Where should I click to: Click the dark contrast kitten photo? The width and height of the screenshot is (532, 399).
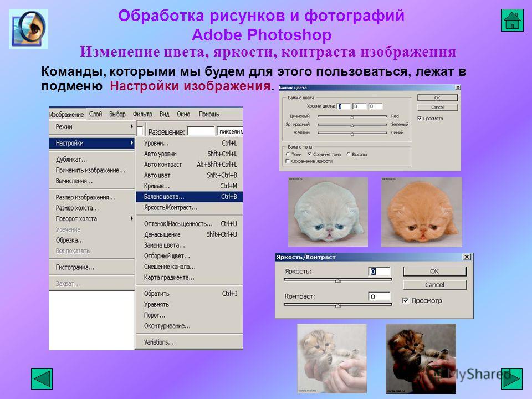coord(421,359)
